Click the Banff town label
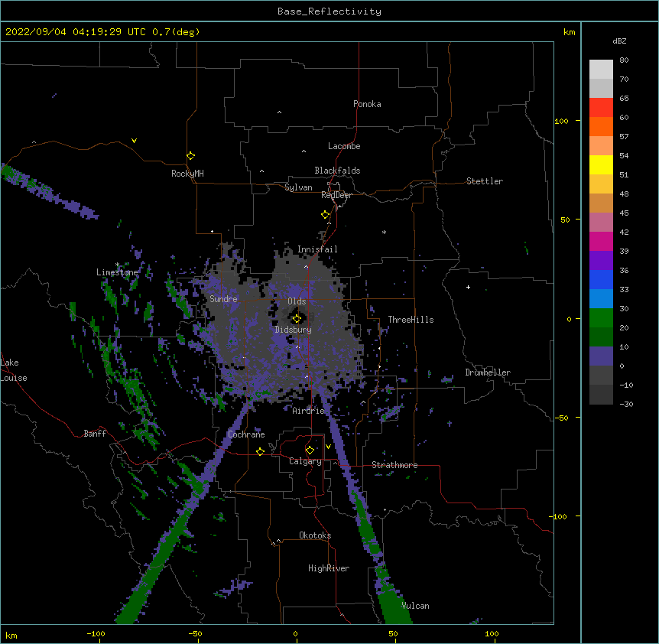This screenshot has width=659, height=644. pos(95,434)
